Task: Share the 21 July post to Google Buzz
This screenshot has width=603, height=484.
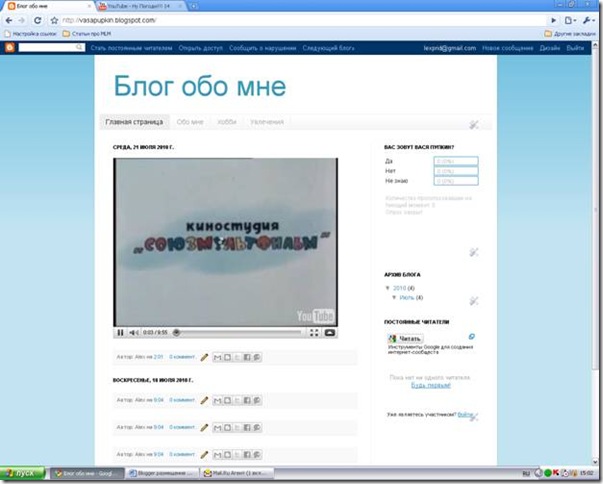Action: coord(257,358)
